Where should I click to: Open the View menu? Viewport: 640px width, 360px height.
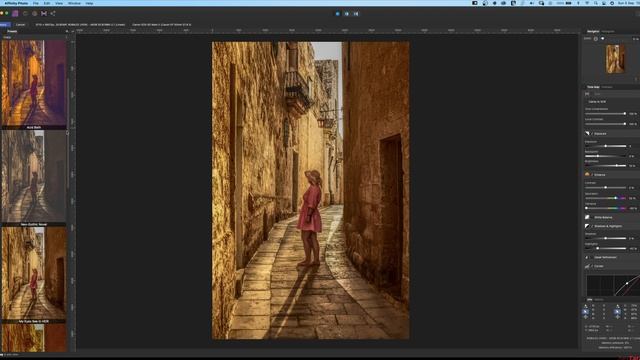coord(59,3)
